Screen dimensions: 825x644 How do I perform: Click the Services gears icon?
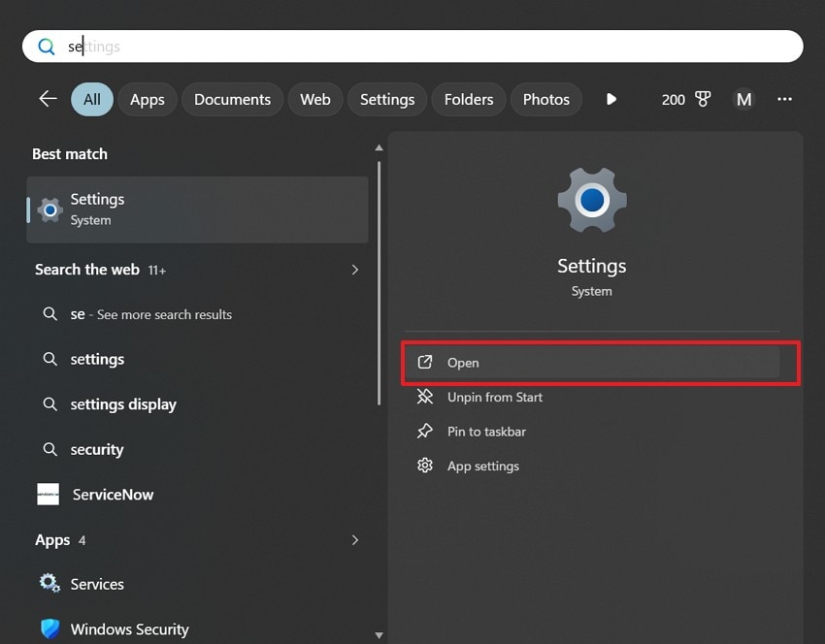[49, 583]
